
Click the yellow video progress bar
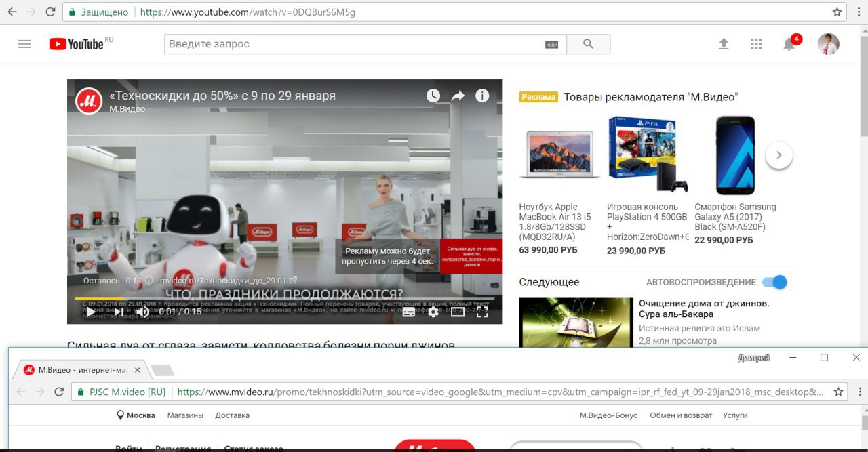pyautogui.click(x=284, y=298)
